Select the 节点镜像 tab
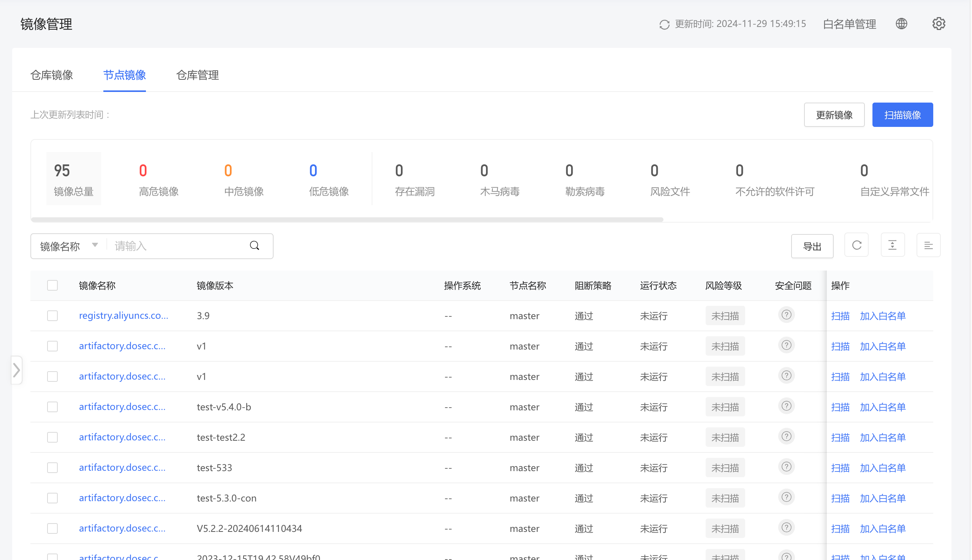Image resolution: width=972 pixels, height=560 pixels. pos(125,75)
